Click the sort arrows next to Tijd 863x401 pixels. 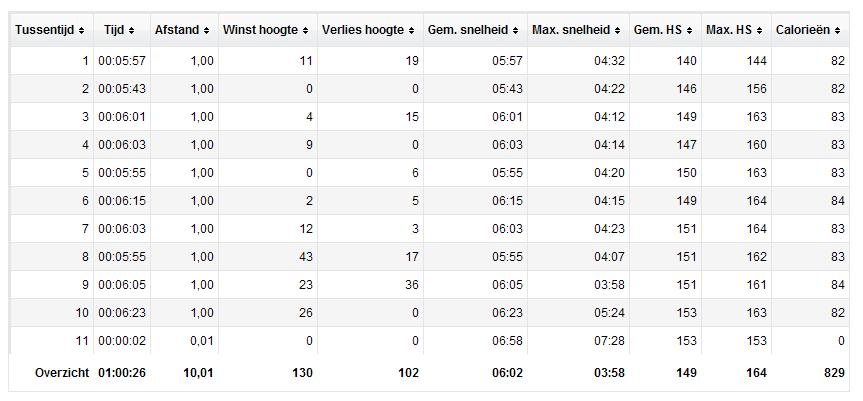(132, 31)
